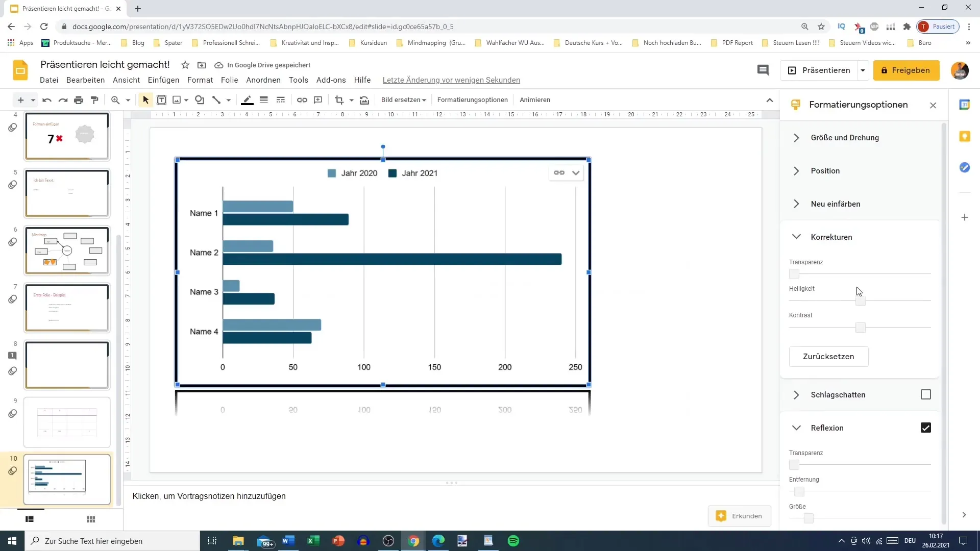
Task: Uncheck the Reflexion checkbox
Action: [925, 428]
